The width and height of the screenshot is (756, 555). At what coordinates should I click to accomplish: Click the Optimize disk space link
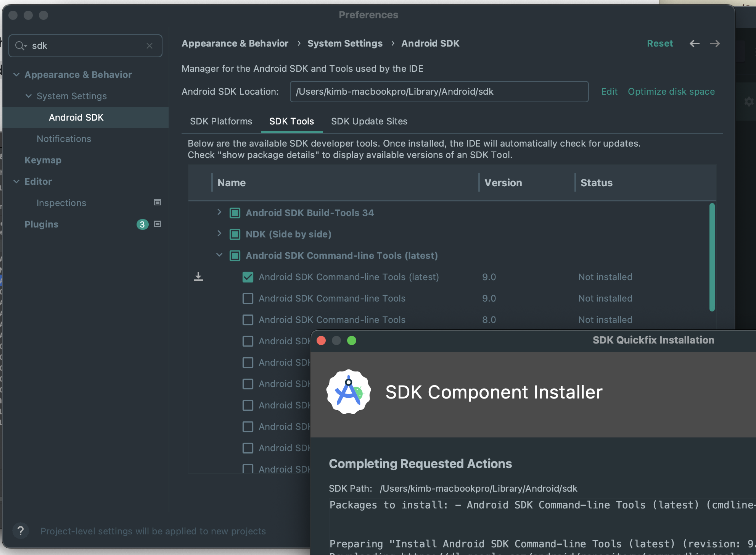(x=671, y=92)
